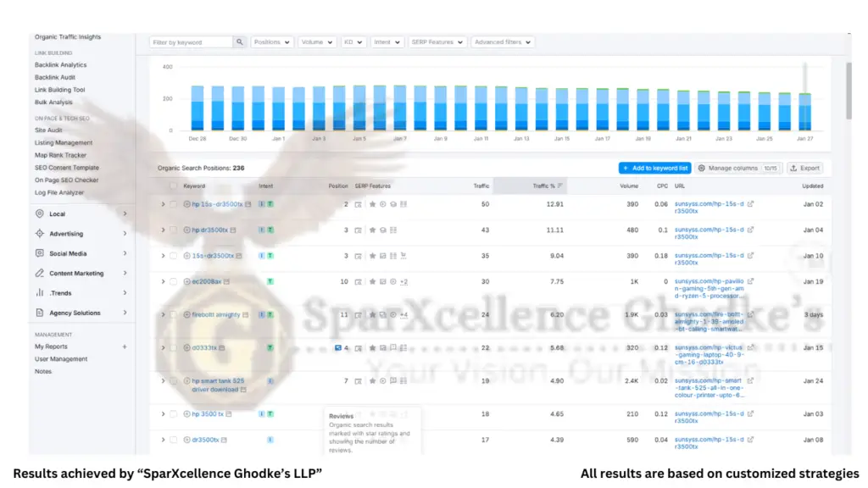Check the box for 15s-dr3500tx keyword
Screen dimensions: 868x488
tap(174, 256)
